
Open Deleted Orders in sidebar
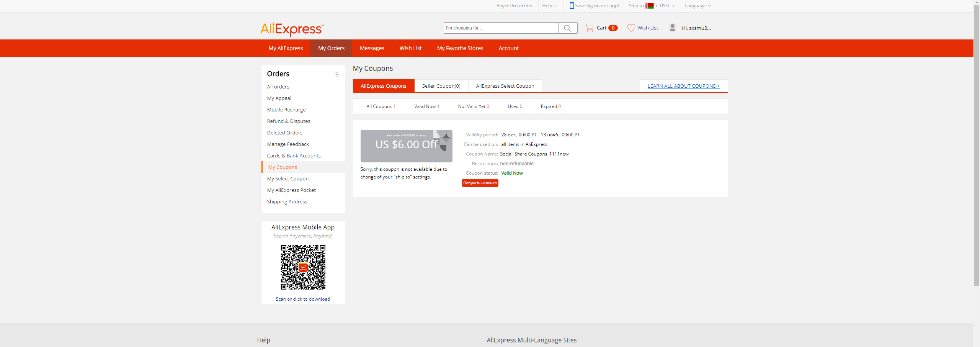[285, 133]
